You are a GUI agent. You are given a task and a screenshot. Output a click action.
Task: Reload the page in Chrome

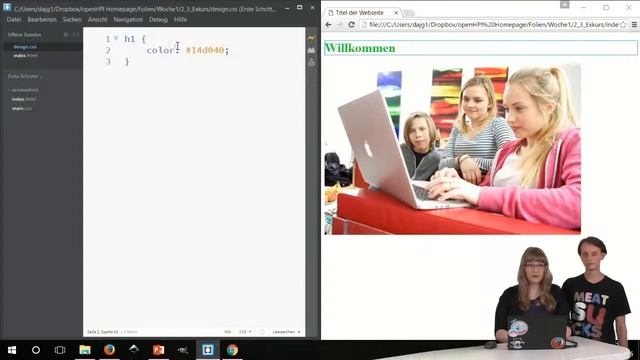(x=351, y=25)
